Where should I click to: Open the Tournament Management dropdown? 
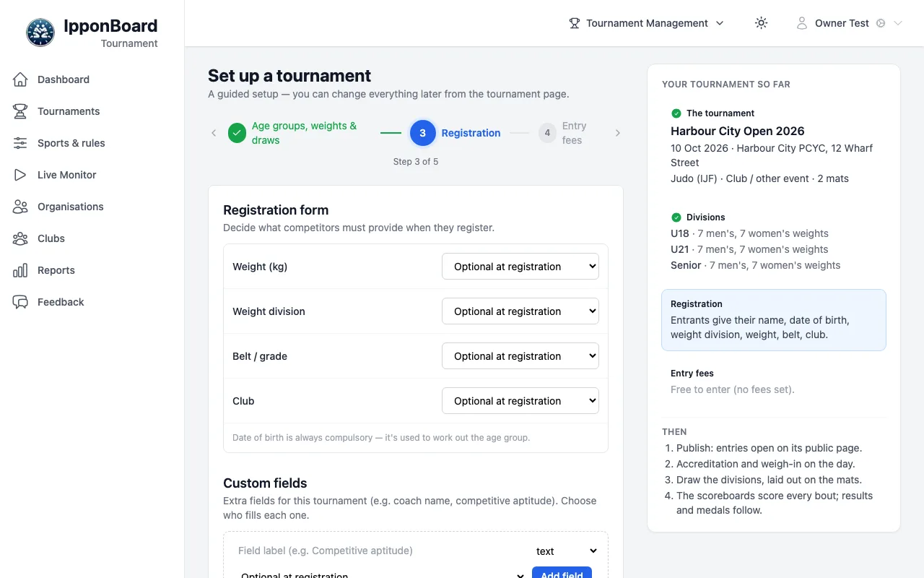(x=647, y=23)
